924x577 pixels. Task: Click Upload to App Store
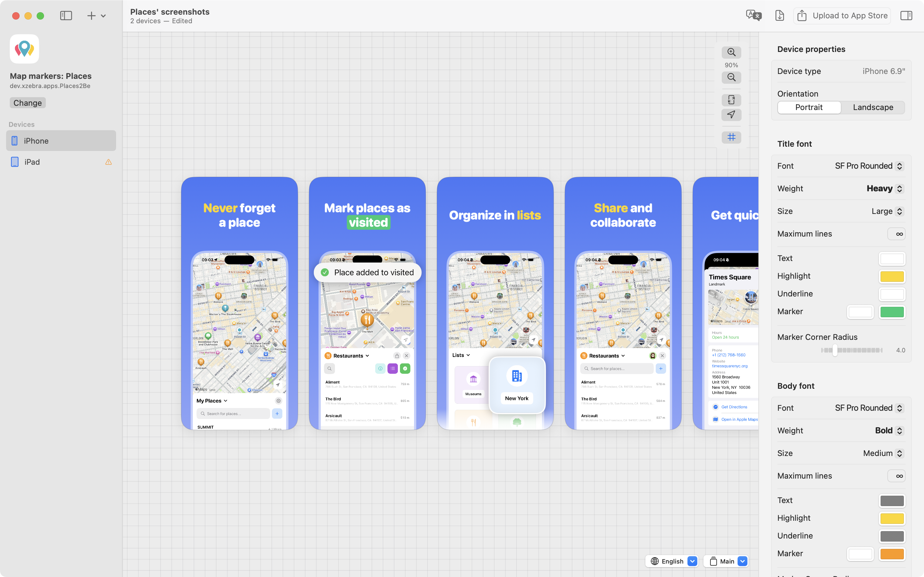pyautogui.click(x=842, y=16)
